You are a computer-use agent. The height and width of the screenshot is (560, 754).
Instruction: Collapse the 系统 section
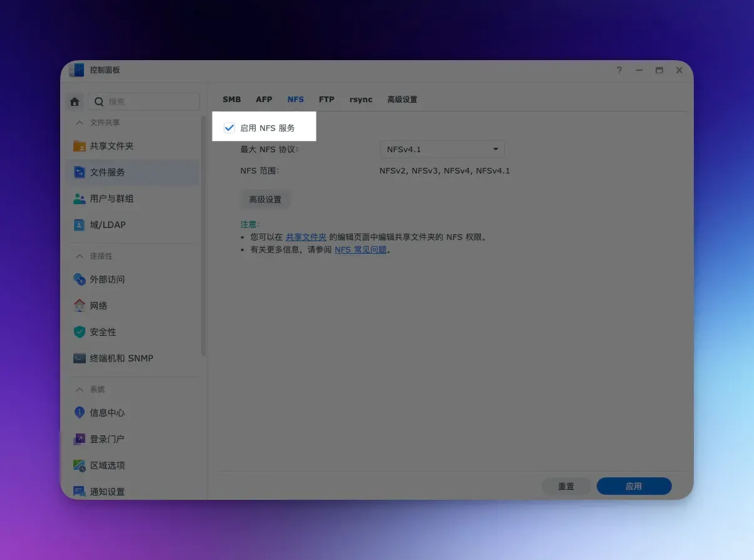(x=80, y=390)
